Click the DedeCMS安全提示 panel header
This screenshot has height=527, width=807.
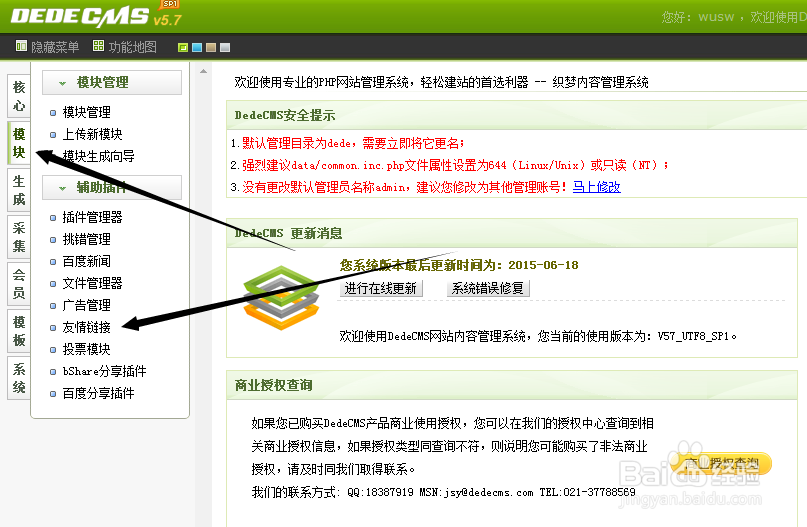click(516, 115)
